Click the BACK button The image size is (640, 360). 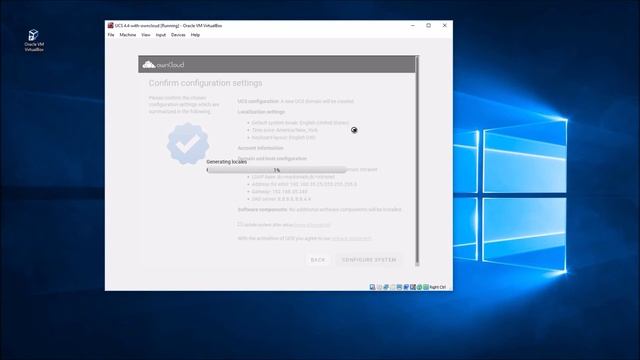318,260
